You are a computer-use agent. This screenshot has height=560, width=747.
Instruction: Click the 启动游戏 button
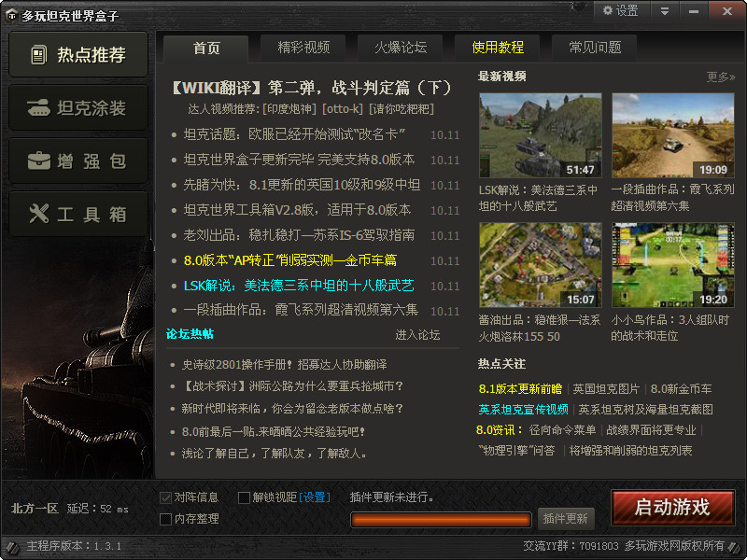click(672, 508)
